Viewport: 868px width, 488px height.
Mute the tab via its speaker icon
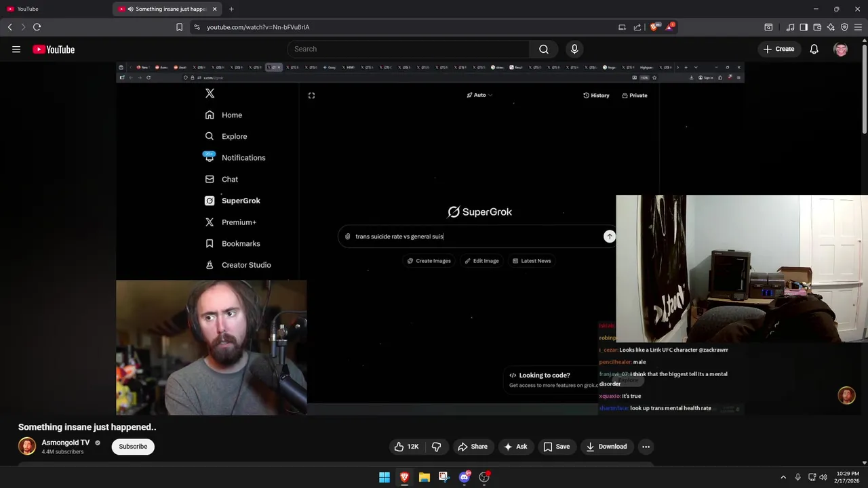130,9
